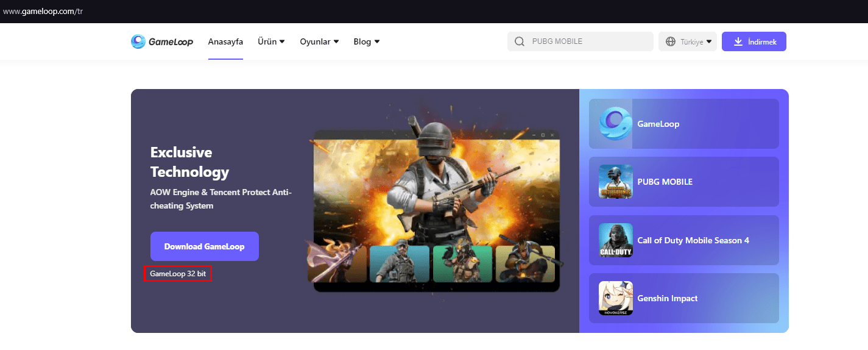Click the PUBG MOBILE game icon
This screenshot has height=350, width=868.
(x=616, y=182)
